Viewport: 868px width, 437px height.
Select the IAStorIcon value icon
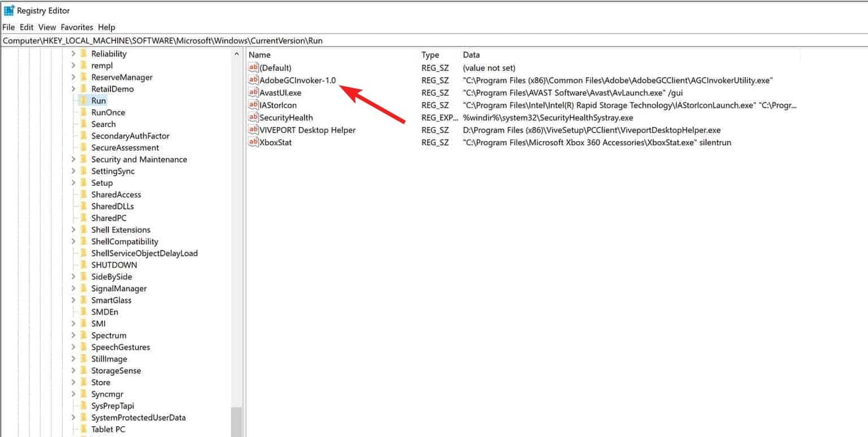(x=253, y=105)
